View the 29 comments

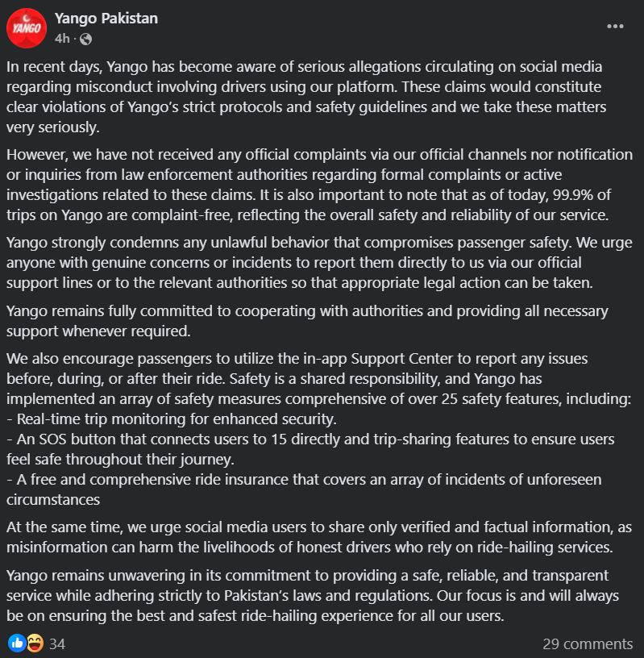588,643
